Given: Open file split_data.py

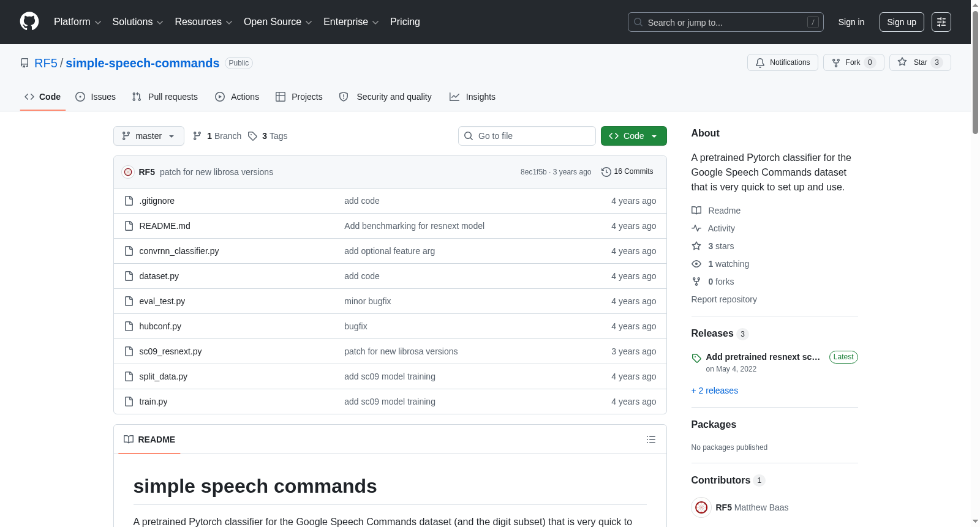Looking at the screenshot, I should (x=164, y=376).
